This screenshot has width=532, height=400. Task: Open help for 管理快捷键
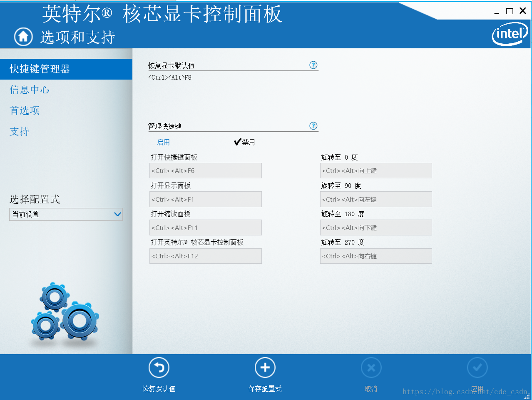click(x=313, y=126)
